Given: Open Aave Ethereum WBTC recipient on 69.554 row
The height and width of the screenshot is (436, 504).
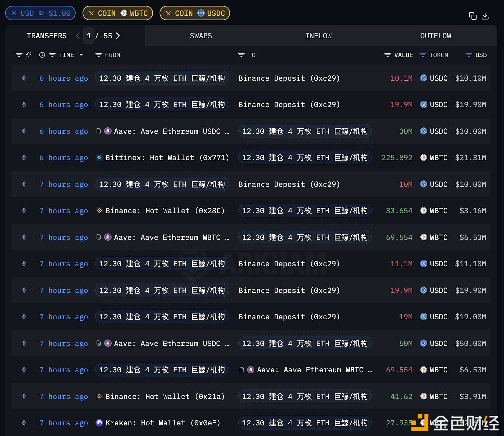Looking at the screenshot, I should point(315,370).
